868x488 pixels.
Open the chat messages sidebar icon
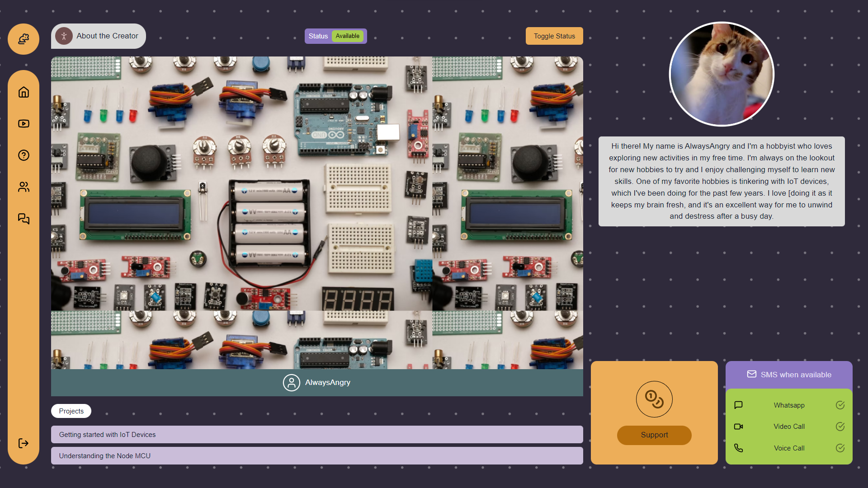pos(24,219)
